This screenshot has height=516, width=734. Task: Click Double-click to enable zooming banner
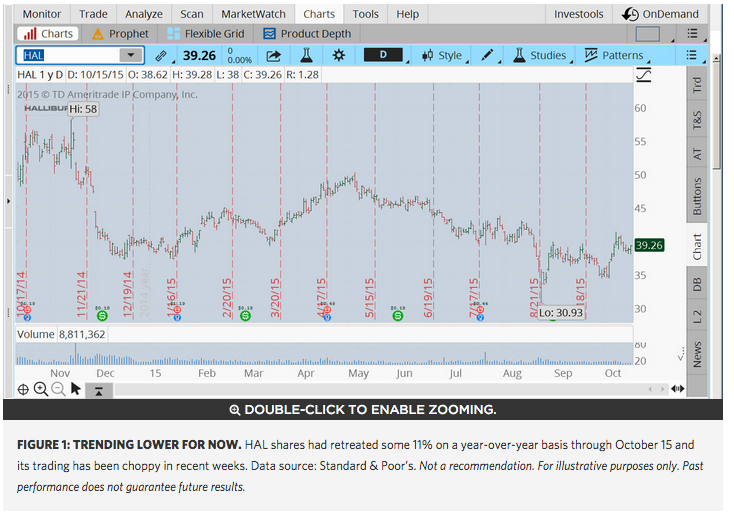(x=363, y=410)
